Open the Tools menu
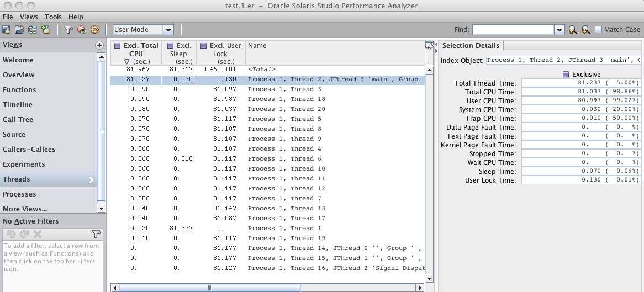Screen dimensions: 644x292 pyautogui.click(x=53, y=17)
